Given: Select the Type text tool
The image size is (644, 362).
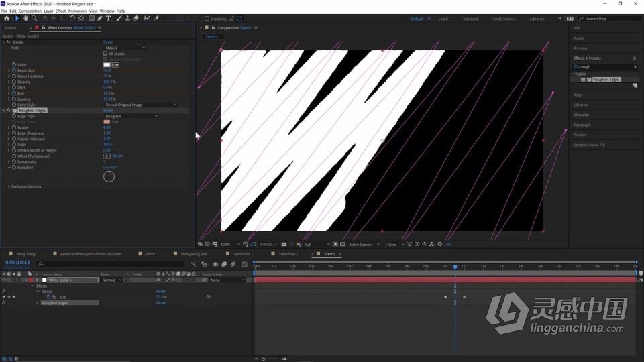Looking at the screenshot, I should click(109, 19).
